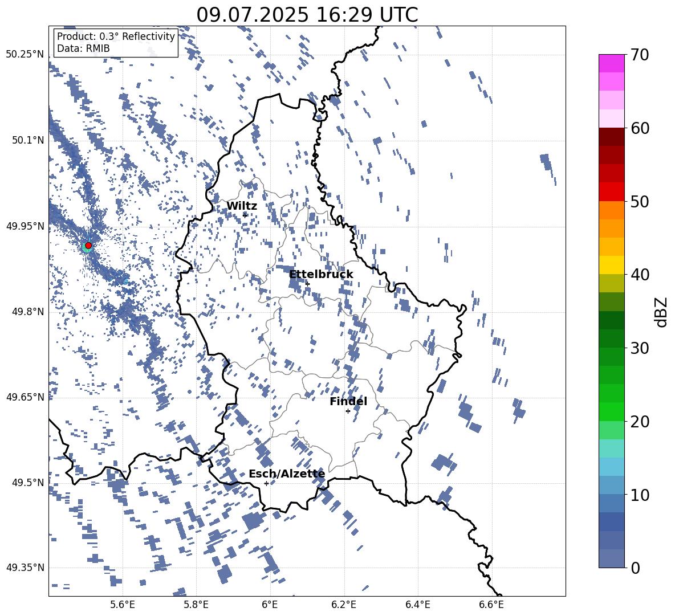The width and height of the screenshot is (675, 616).
Task: Click the 50.25°N latitude label
Action: point(26,55)
